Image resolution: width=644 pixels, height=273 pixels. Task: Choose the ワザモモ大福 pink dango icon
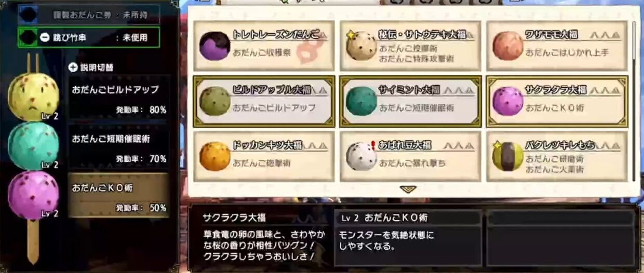coord(508,46)
